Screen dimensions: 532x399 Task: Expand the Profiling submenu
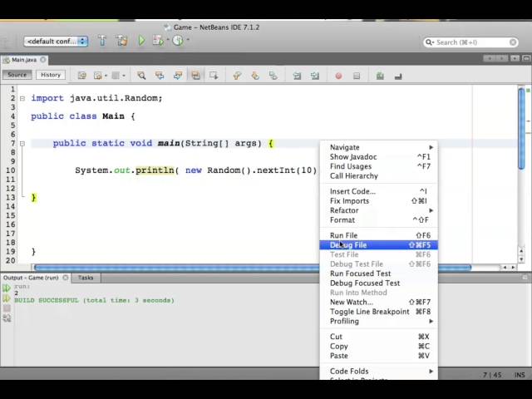[379, 321]
